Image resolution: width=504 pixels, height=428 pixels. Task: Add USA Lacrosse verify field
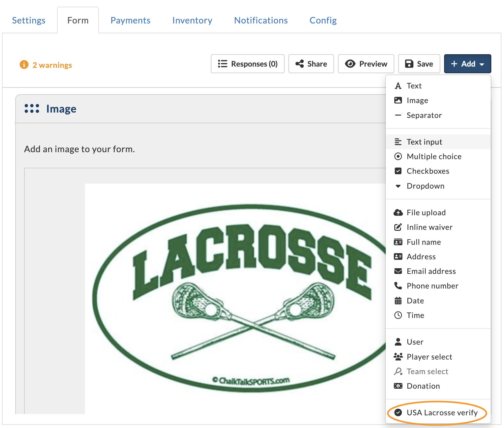438,412
